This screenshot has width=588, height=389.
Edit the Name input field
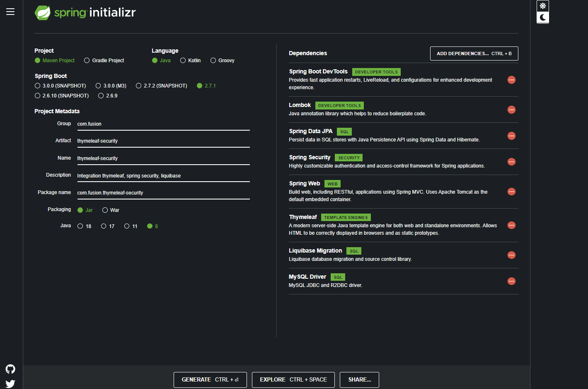(x=163, y=158)
